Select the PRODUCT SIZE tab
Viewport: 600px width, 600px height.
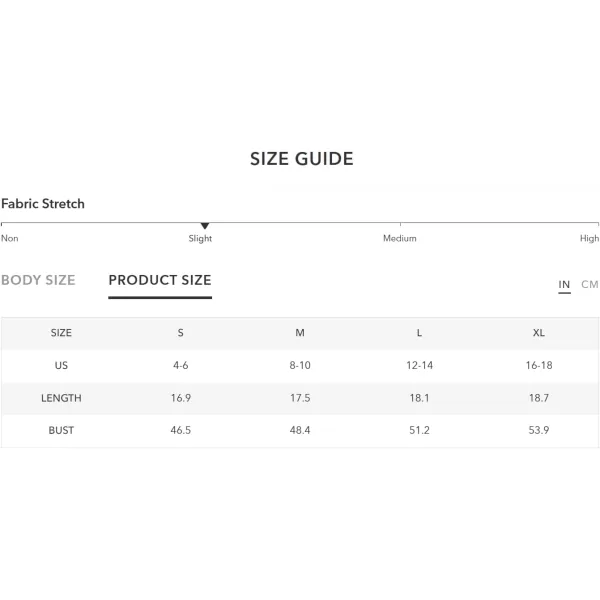[160, 280]
